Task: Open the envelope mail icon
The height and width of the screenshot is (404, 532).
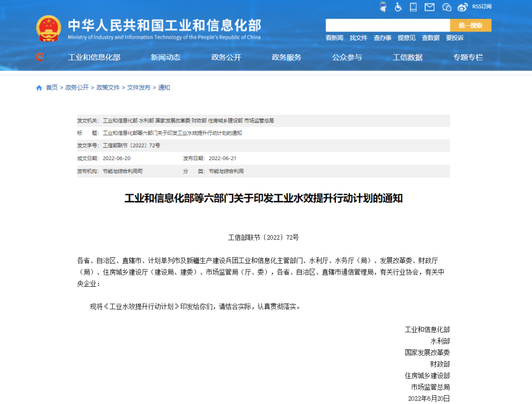Action: coord(430,7)
